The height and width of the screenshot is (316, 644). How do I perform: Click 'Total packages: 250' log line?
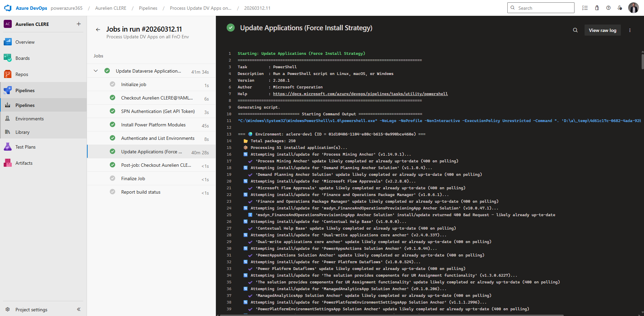pyautogui.click(x=273, y=141)
